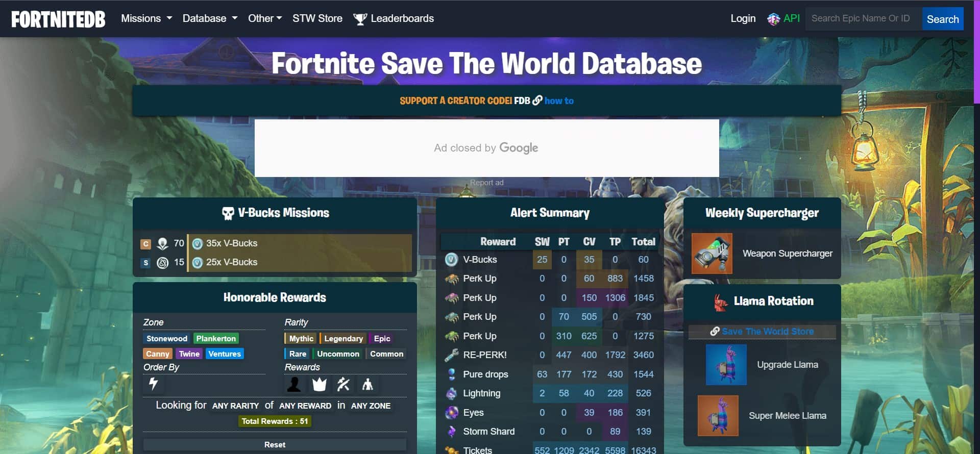Toggle the Twine zone filter
The image size is (980, 454).
click(189, 354)
